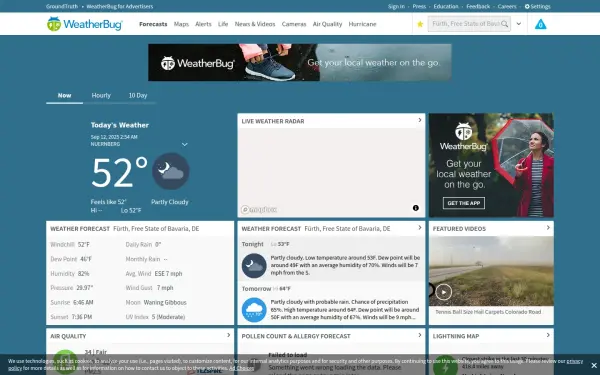Open Pollen Count card arrow

point(420,335)
